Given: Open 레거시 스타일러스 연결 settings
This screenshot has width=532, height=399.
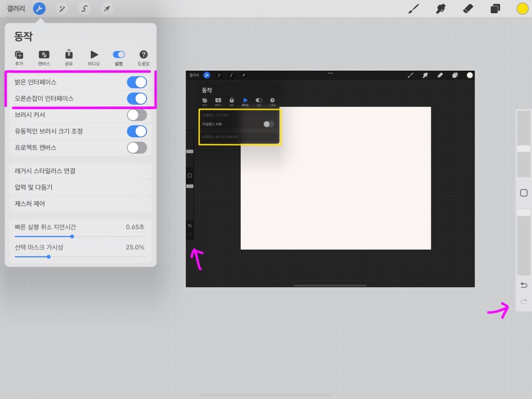Looking at the screenshot, I should [x=80, y=171].
